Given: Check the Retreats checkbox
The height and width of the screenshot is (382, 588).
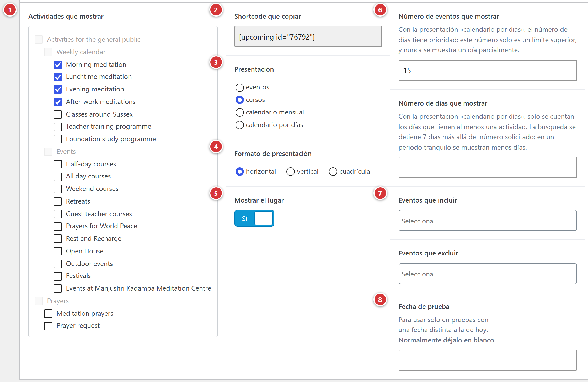Looking at the screenshot, I should point(58,201).
